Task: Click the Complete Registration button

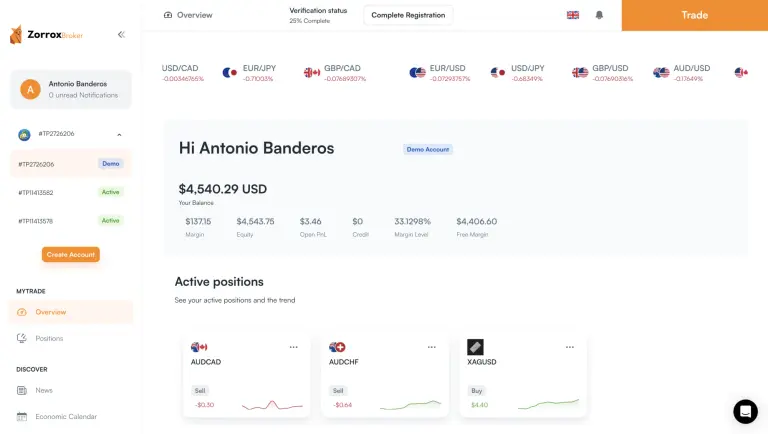Action: point(408,15)
